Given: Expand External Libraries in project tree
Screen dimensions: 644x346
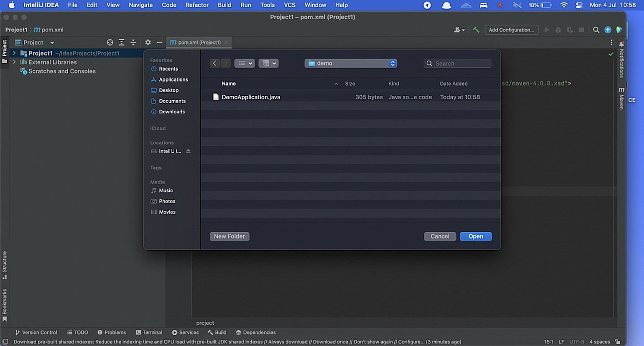Looking at the screenshot, I should pyautogui.click(x=14, y=62).
